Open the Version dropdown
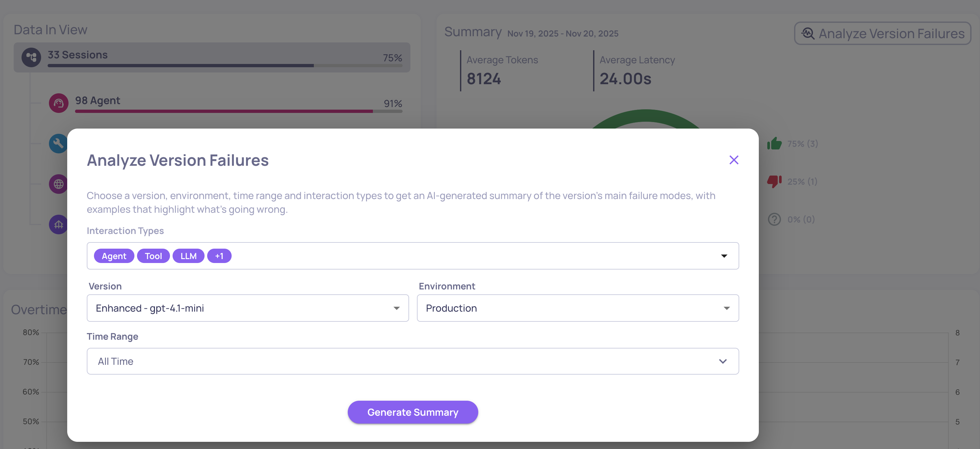Image resolution: width=980 pixels, height=449 pixels. [x=248, y=308]
